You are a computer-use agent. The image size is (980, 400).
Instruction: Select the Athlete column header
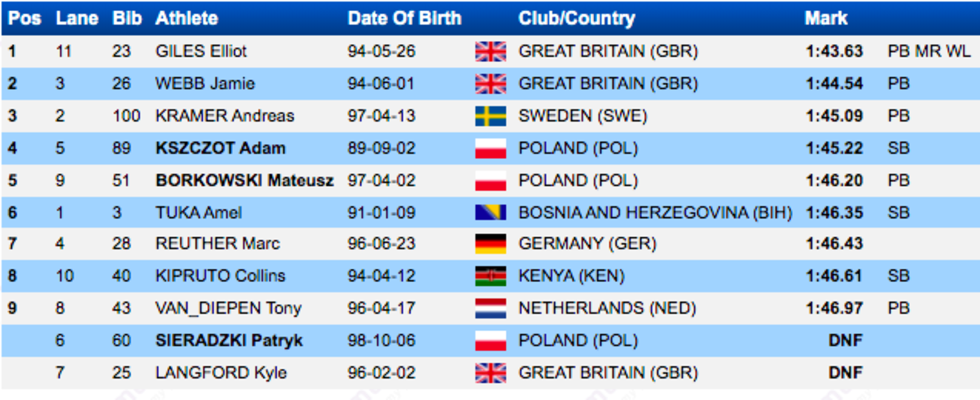point(187,18)
